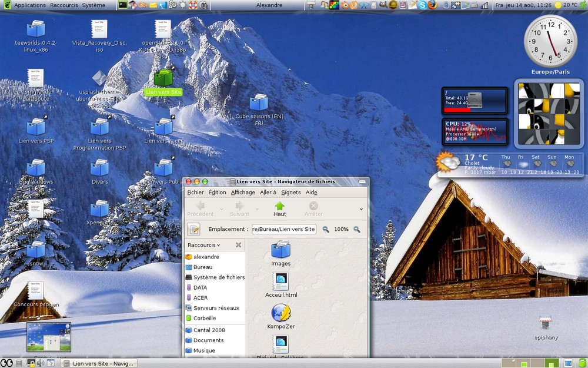Open the Fichier menu
The image size is (588, 368).
point(195,193)
